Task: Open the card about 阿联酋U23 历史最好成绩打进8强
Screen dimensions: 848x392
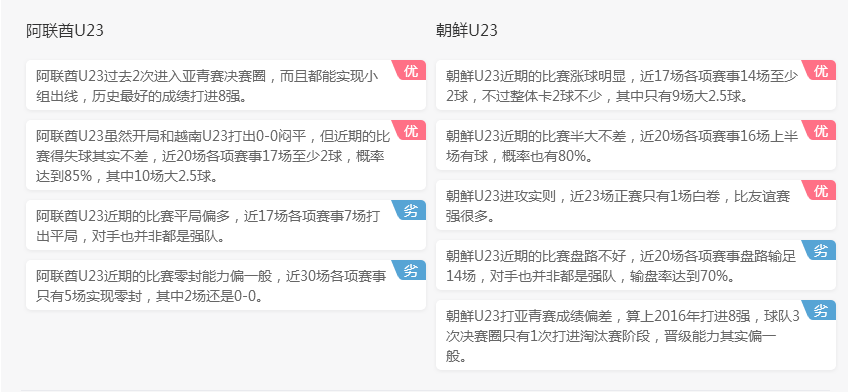Action: (226, 85)
